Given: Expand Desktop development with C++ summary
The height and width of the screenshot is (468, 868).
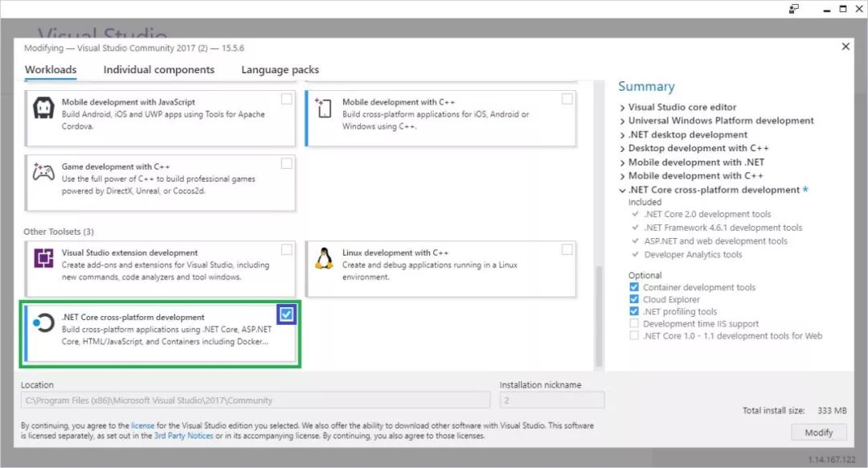Looking at the screenshot, I should pyautogui.click(x=622, y=149).
